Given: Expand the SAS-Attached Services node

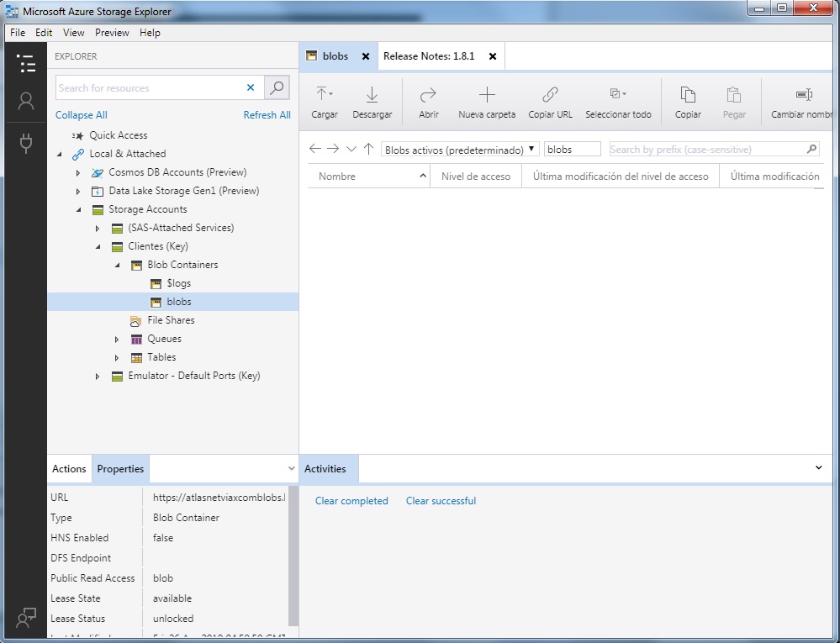Looking at the screenshot, I should click(98, 229).
